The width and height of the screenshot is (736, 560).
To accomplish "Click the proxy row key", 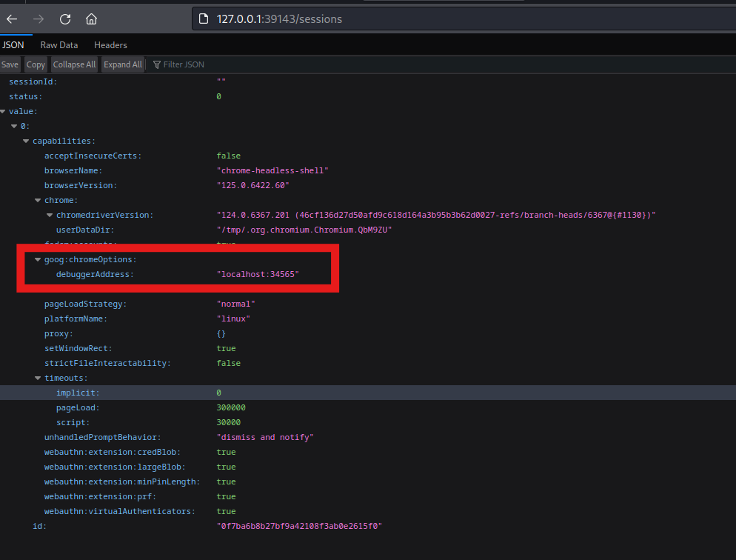I will click(x=58, y=334).
